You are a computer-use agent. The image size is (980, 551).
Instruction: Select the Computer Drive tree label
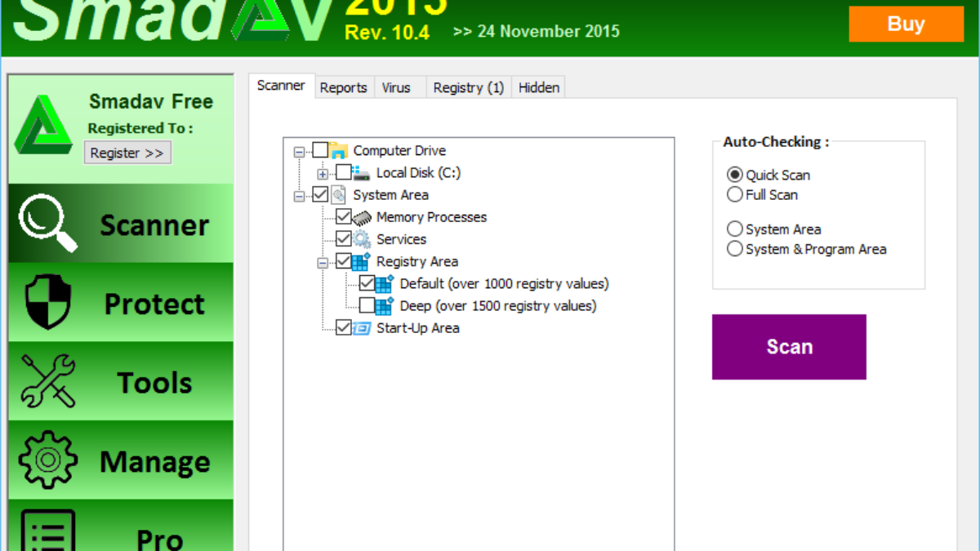[399, 150]
